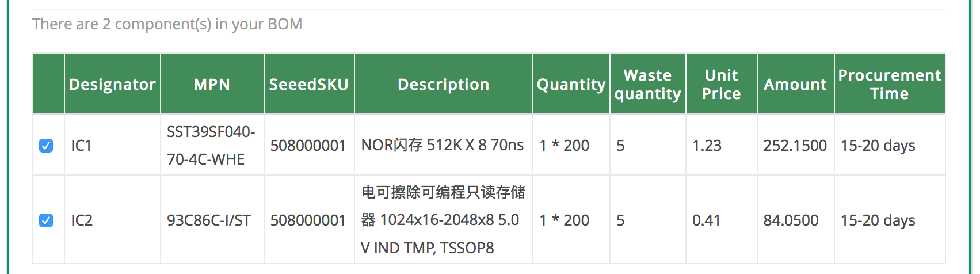Click the MPN column header

tap(212, 84)
